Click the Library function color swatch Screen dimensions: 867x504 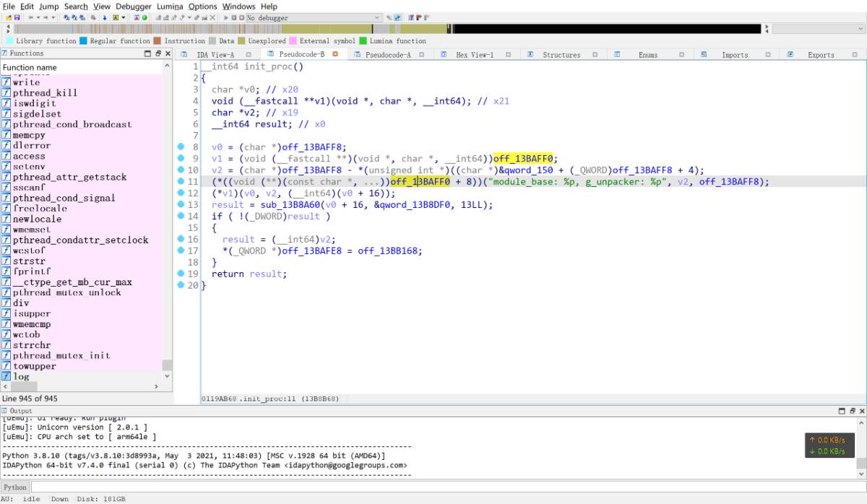click(x=9, y=41)
